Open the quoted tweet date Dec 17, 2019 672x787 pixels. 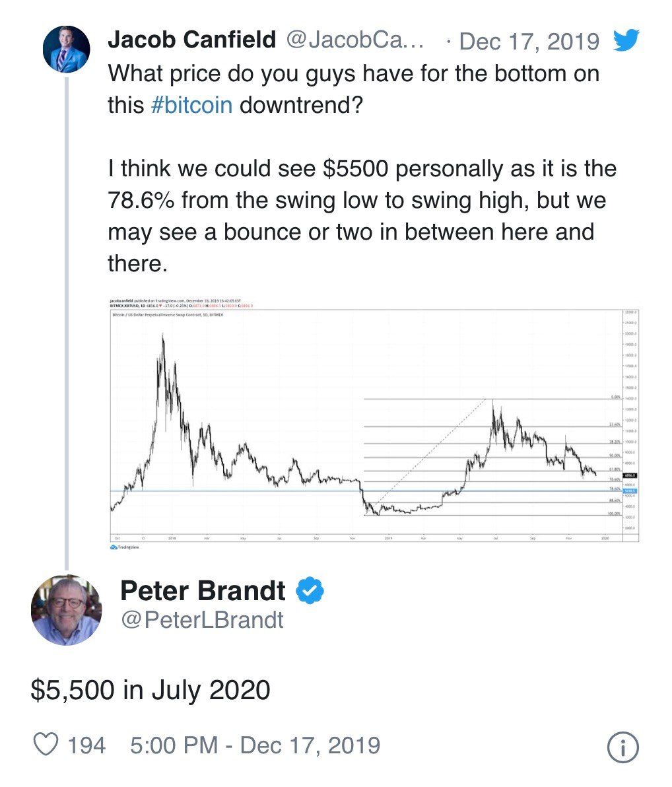(529, 41)
